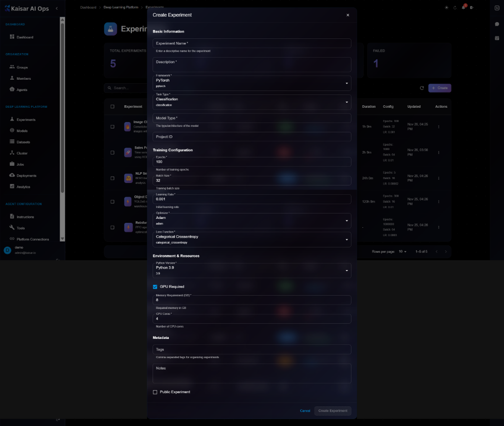The height and width of the screenshot is (426, 504).
Task: Collapse the sidebar using the chevron icon
Action: 57,8
